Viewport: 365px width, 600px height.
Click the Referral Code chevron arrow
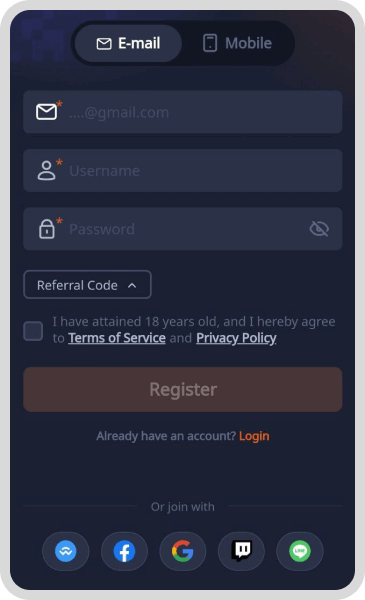[x=132, y=285]
